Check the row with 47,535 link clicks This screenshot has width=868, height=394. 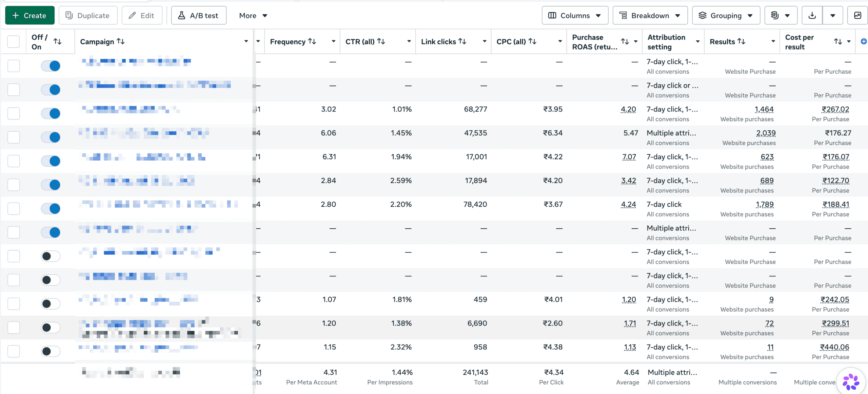click(14, 137)
